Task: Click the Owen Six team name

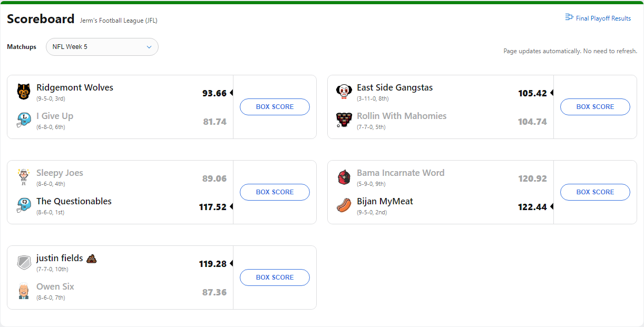Action: (x=55, y=286)
